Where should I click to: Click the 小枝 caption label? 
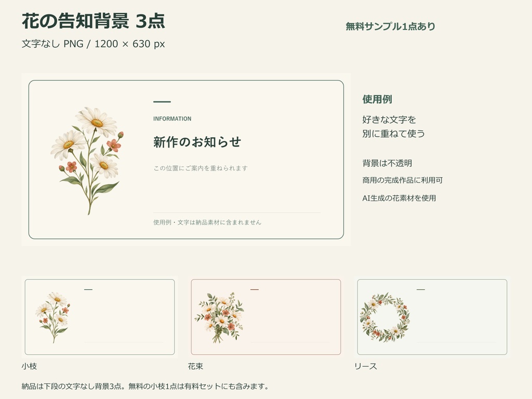pos(29,366)
